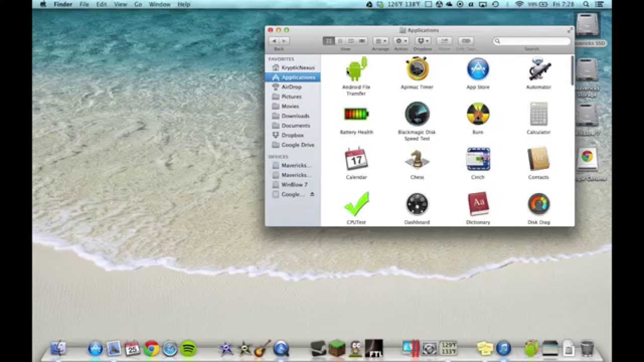
Task: Open the Finder menu in menu bar
Action: coord(63,4)
